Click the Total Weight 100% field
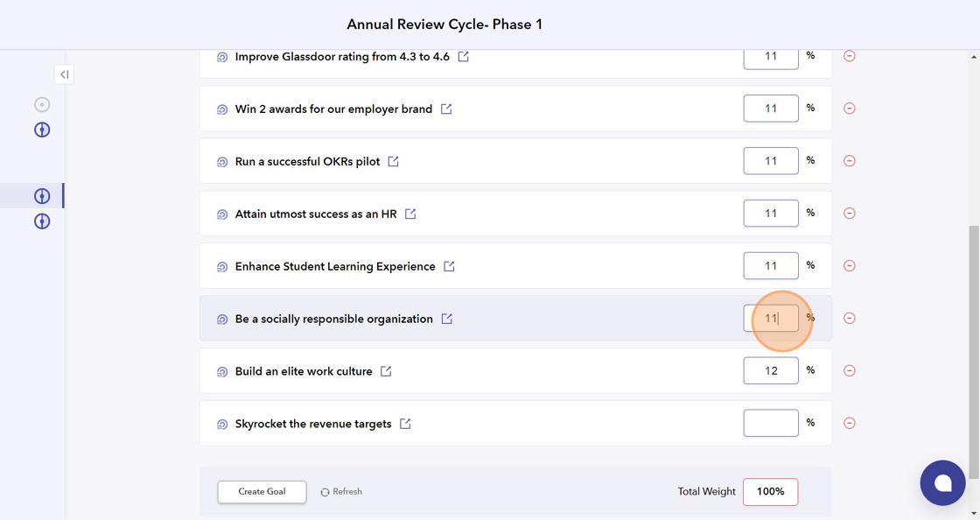The height and width of the screenshot is (520, 980). pos(770,492)
